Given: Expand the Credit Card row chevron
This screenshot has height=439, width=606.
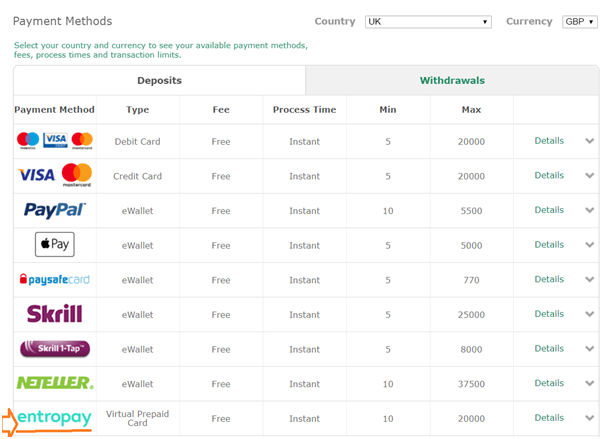Looking at the screenshot, I should point(589,175).
